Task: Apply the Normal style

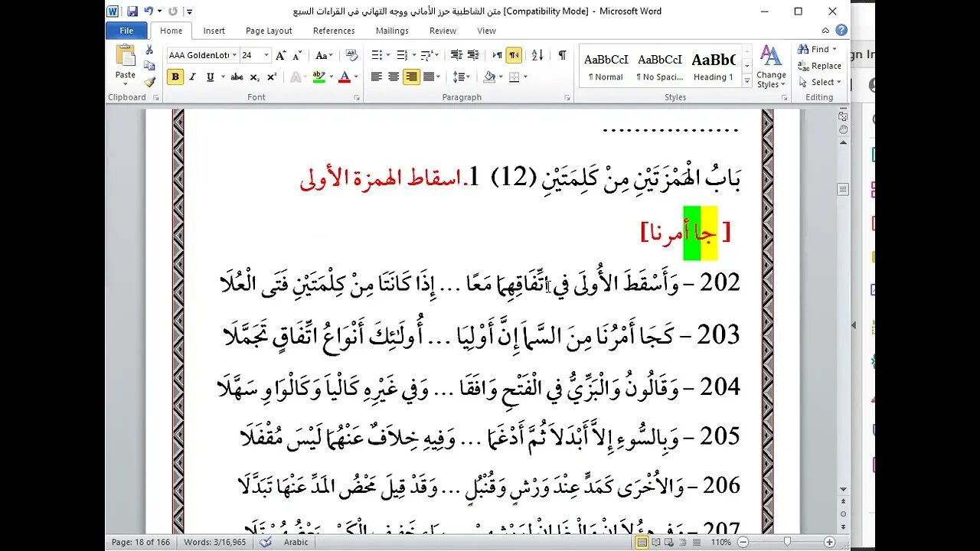Action: (606, 66)
